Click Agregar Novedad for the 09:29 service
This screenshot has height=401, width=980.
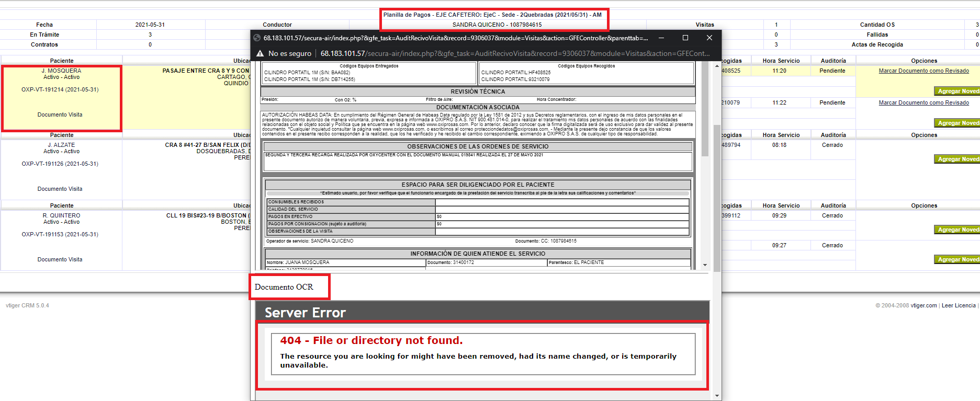[x=957, y=230]
